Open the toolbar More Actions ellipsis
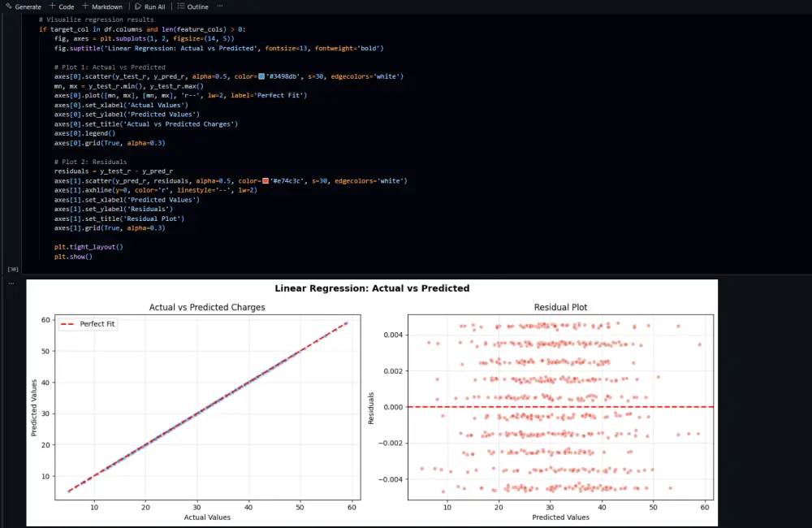 (219, 6)
